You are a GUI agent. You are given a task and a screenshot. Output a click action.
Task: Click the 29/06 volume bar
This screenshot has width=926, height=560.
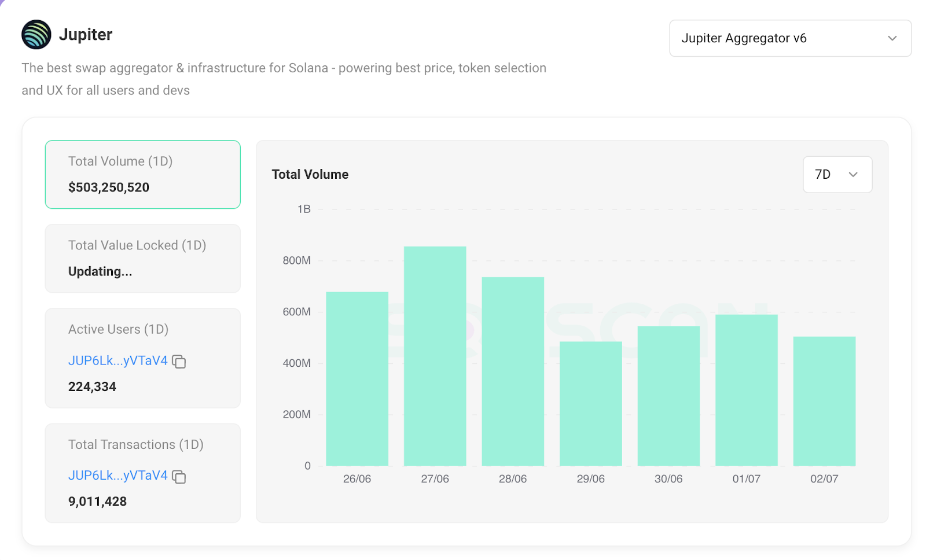pos(591,404)
